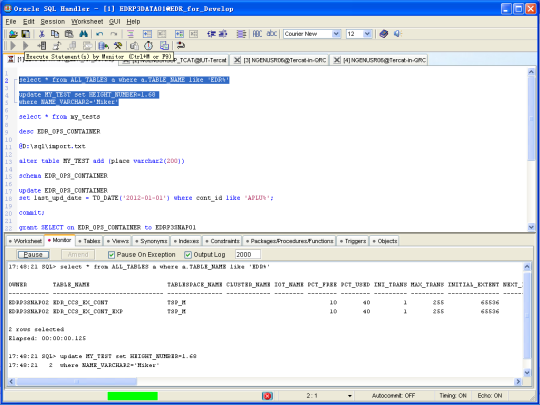Click the hourglass icon on first session tab

point(10,59)
